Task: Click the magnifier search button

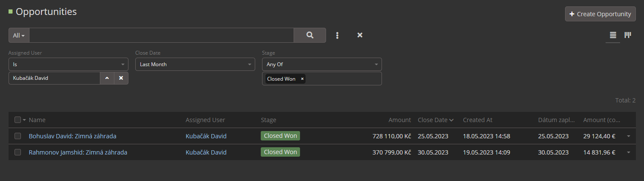Action: tap(310, 35)
